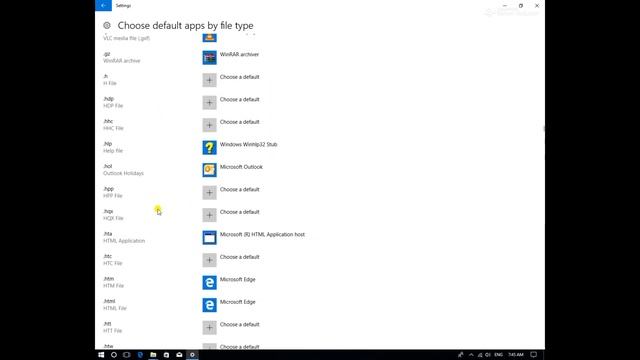Viewport: 640px width, 360px height.
Task: Click the volume icon in system tray
Action: pos(488,355)
